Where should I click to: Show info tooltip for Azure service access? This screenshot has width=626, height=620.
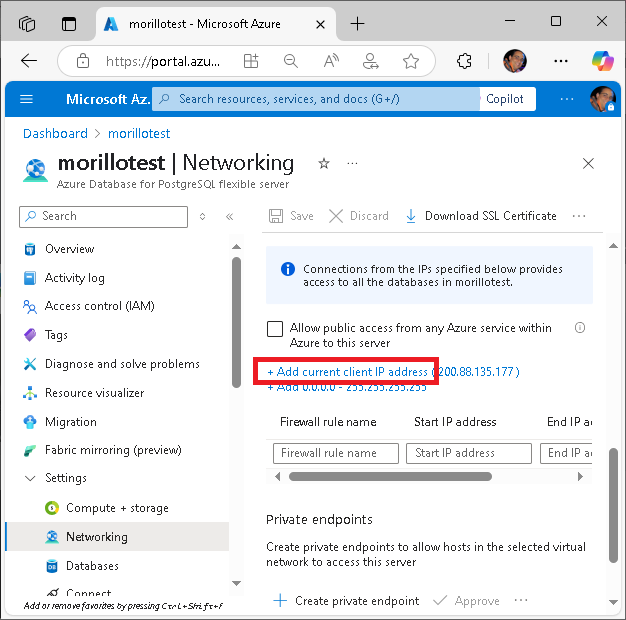click(580, 328)
